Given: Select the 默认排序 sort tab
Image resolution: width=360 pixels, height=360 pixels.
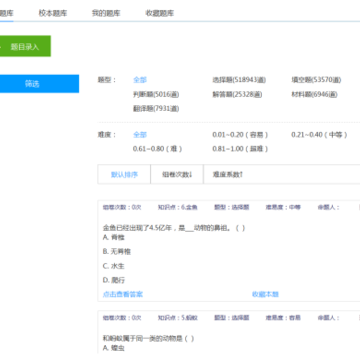Looking at the screenshot, I should click(x=124, y=174).
